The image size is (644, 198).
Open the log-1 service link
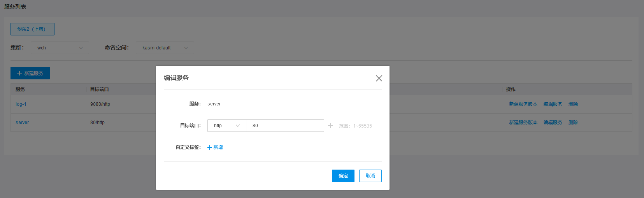point(21,104)
